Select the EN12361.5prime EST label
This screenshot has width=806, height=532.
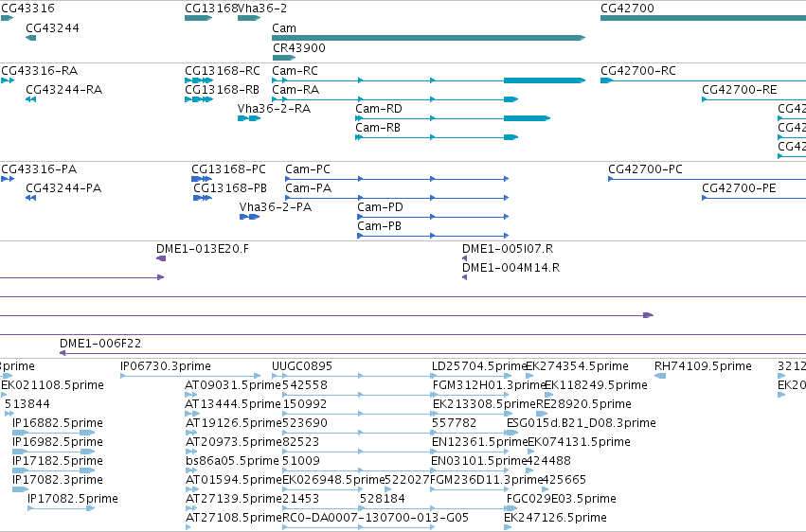pyautogui.click(x=479, y=443)
